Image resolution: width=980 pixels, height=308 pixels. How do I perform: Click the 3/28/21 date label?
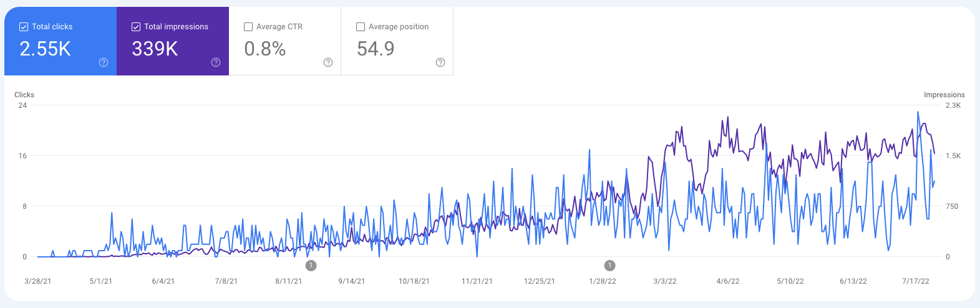[38, 281]
